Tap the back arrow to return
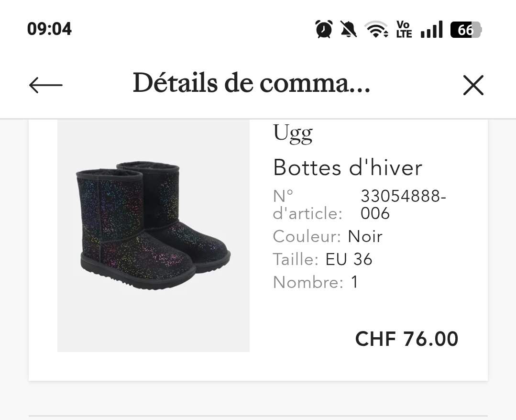 pyautogui.click(x=45, y=85)
